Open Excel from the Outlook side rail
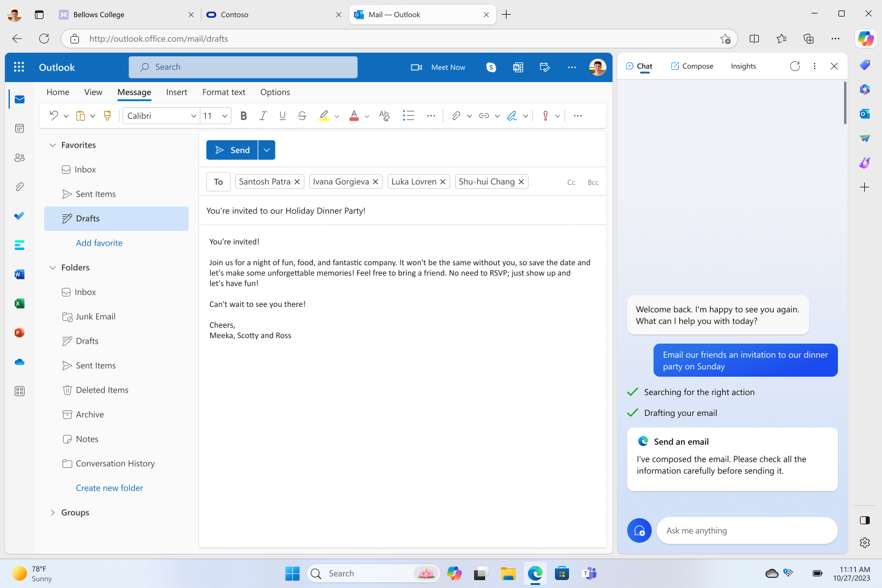The image size is (882, 588). [x=19, y=303]
